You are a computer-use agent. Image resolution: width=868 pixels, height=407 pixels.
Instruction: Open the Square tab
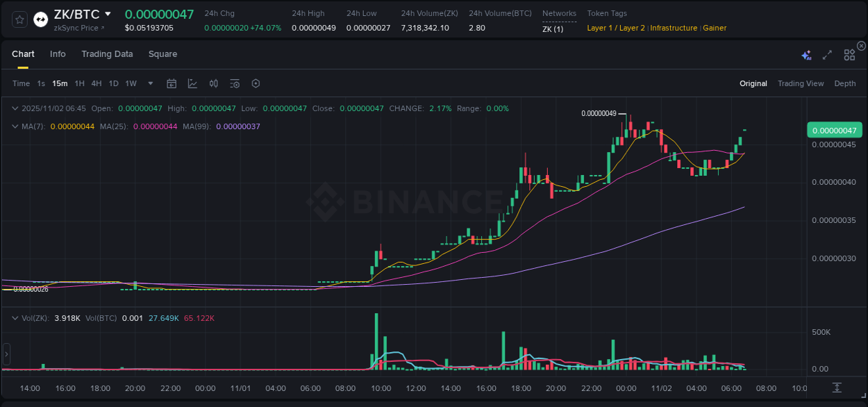pyautogui.click(x=162, y=54)
